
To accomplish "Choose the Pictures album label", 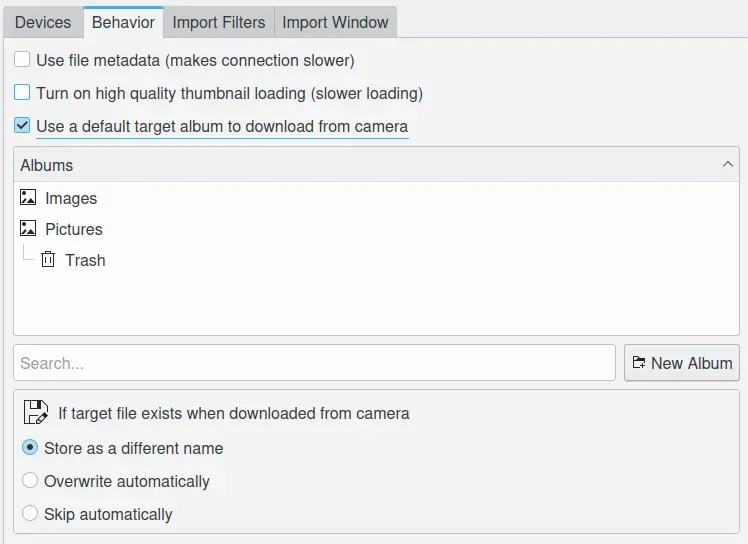I will tap(74, 230).
